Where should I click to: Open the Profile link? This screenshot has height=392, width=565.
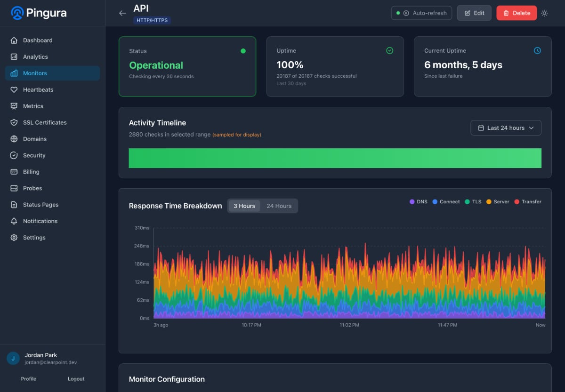pos(28,378)
